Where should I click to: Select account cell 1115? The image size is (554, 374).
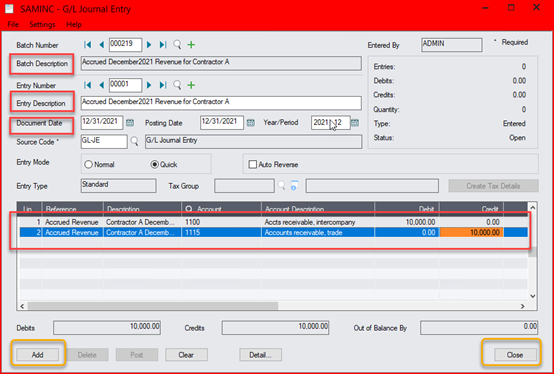click(x=221, y=232)
